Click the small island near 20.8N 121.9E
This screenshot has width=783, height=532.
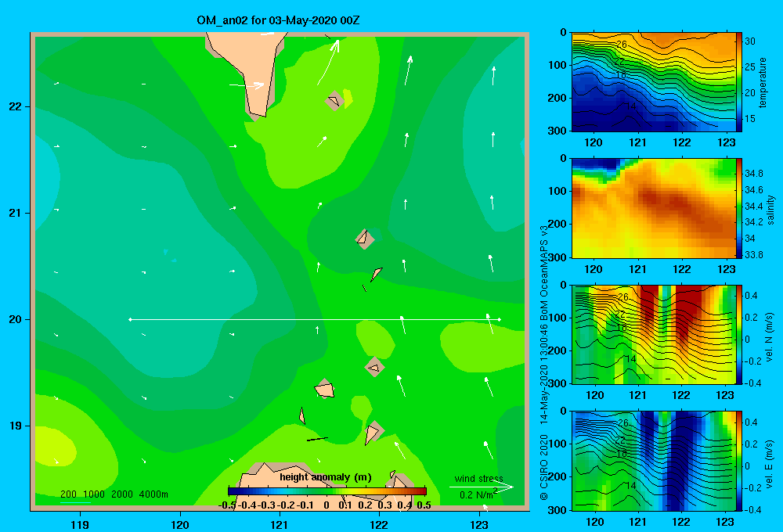[x=365, y=239]
